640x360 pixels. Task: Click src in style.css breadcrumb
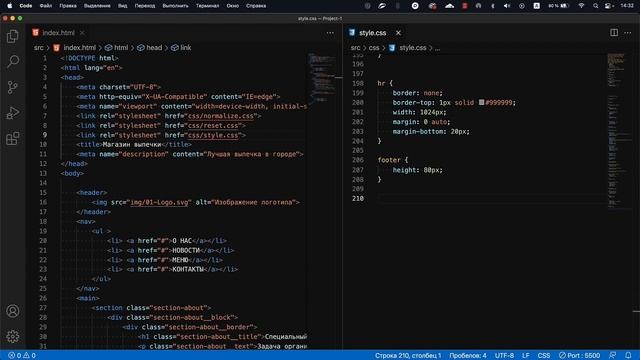coord(356,48)
